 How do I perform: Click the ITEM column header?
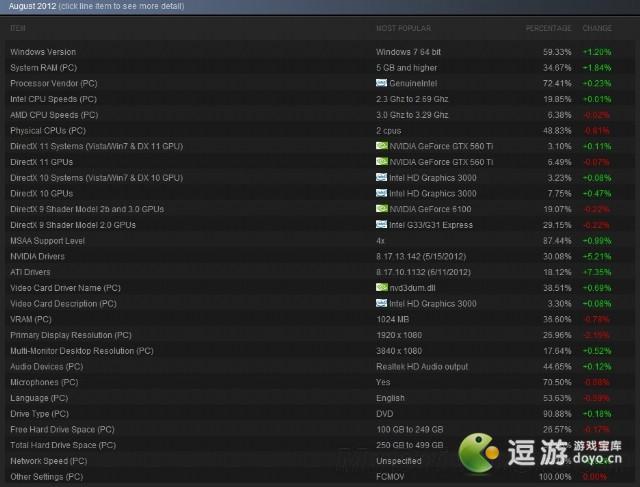18,28
